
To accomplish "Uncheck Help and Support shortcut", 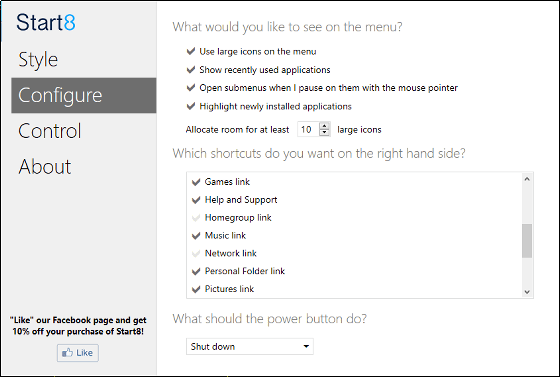I will [x=196, y=200].
